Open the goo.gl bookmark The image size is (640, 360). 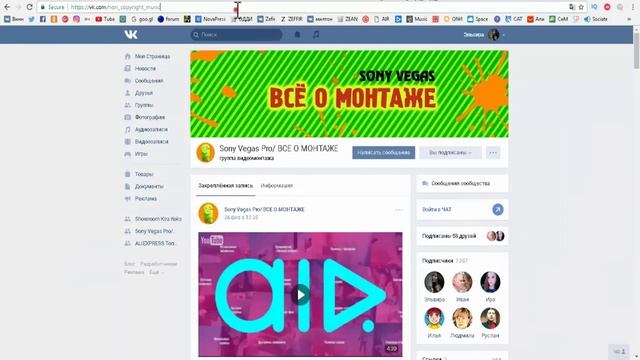click(x=142, y=19)
